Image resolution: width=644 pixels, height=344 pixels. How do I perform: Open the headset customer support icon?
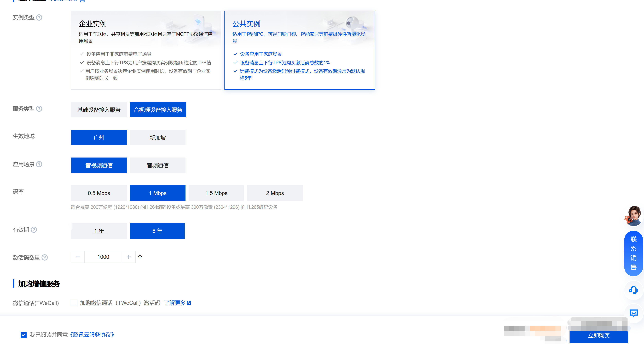pos(633,290)
